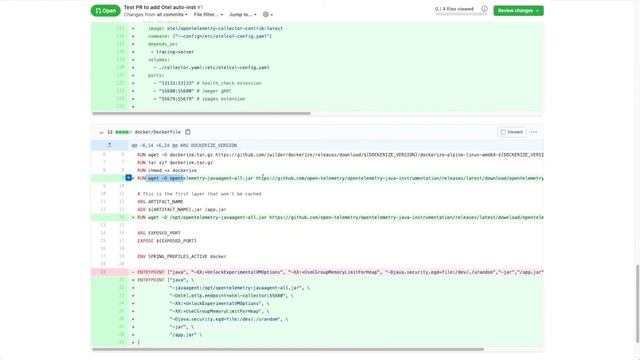Viewport: 640px width, 360px height.
Task: Click the '- tracing-server' line
Action: point(173,52)
